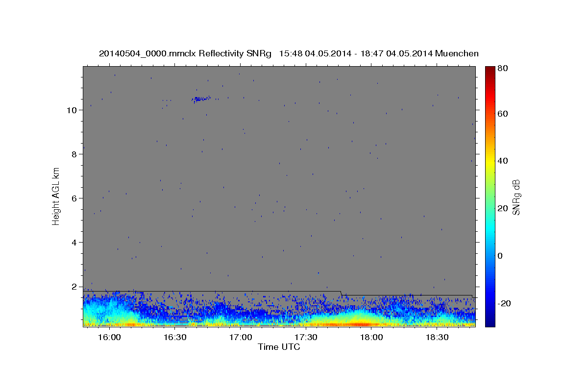Image resolution: width=588 pixels, height=392 pixels.
Task: Click the height tick label 6
Action: pos(74,198)
